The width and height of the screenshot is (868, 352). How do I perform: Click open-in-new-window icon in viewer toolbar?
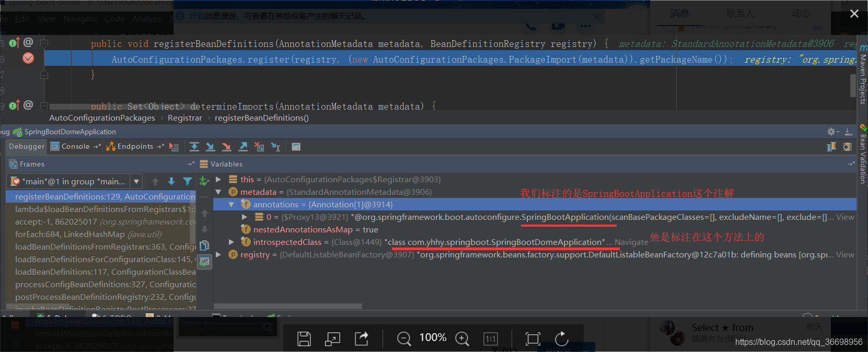click(x=332, y=339)
